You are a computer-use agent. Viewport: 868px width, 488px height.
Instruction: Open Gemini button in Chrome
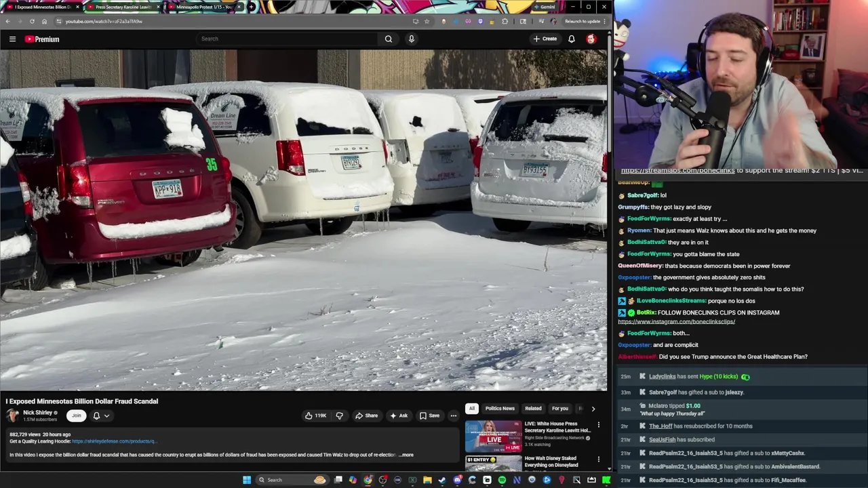(545, 7)
